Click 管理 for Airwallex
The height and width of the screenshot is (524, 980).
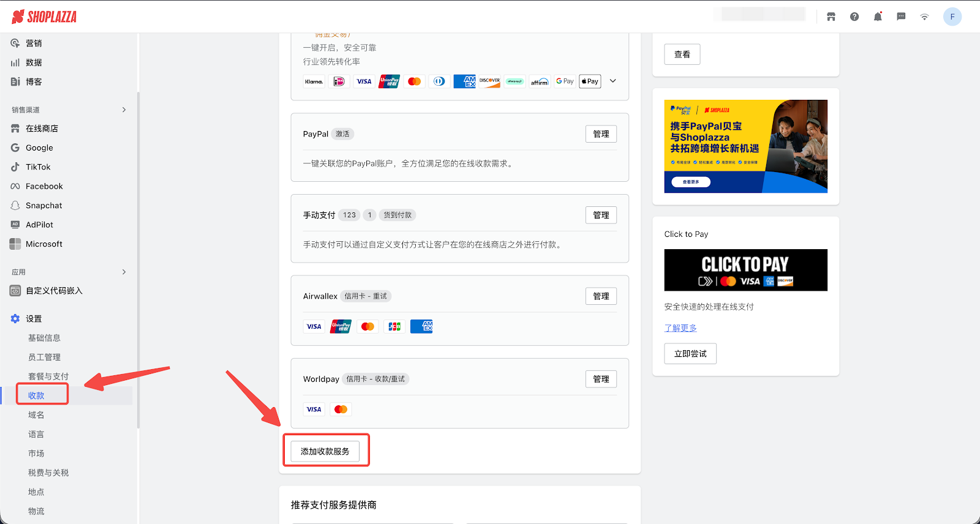(601, 296)
